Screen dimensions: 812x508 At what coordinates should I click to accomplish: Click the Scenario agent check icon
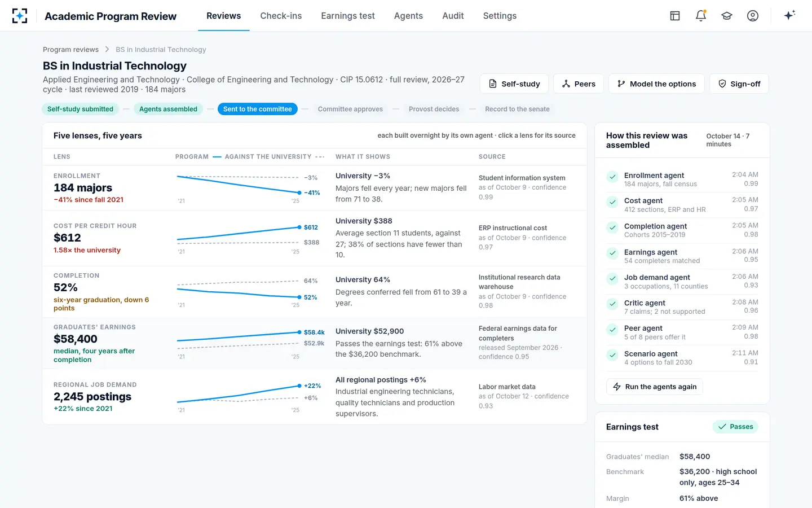[612, 355]
